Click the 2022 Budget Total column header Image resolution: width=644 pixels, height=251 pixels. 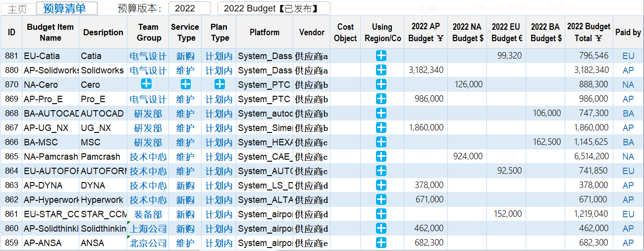(x=589, y=32)
